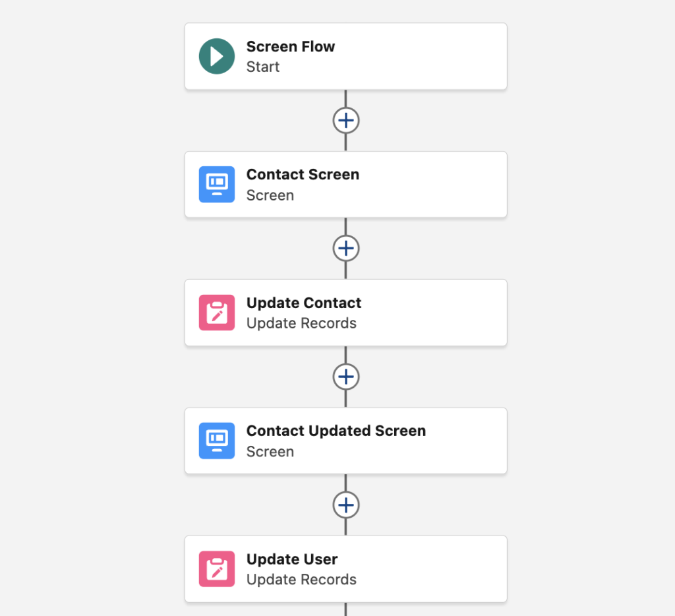675x616 pixels.
Task: Click the Update Records icon on Update Contact
Action: pyautogui.click(x=216, y=312)
